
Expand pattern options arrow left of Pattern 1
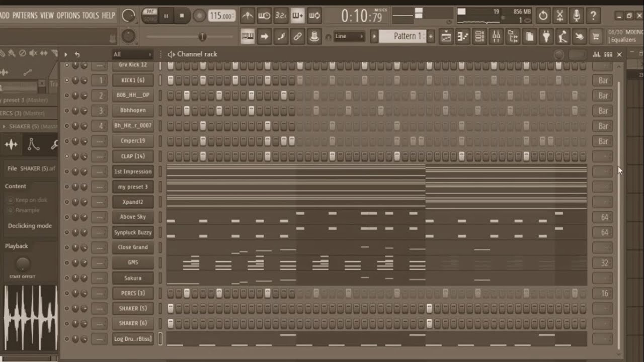pos(374,36)
